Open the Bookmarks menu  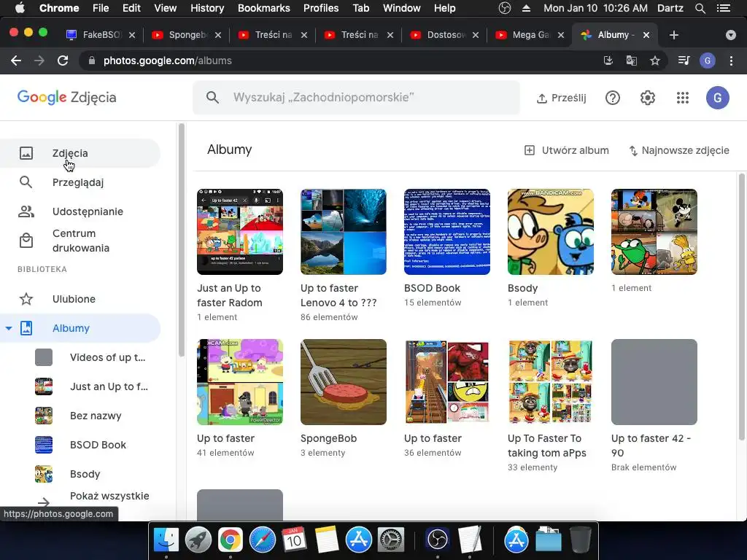(264, 8)
